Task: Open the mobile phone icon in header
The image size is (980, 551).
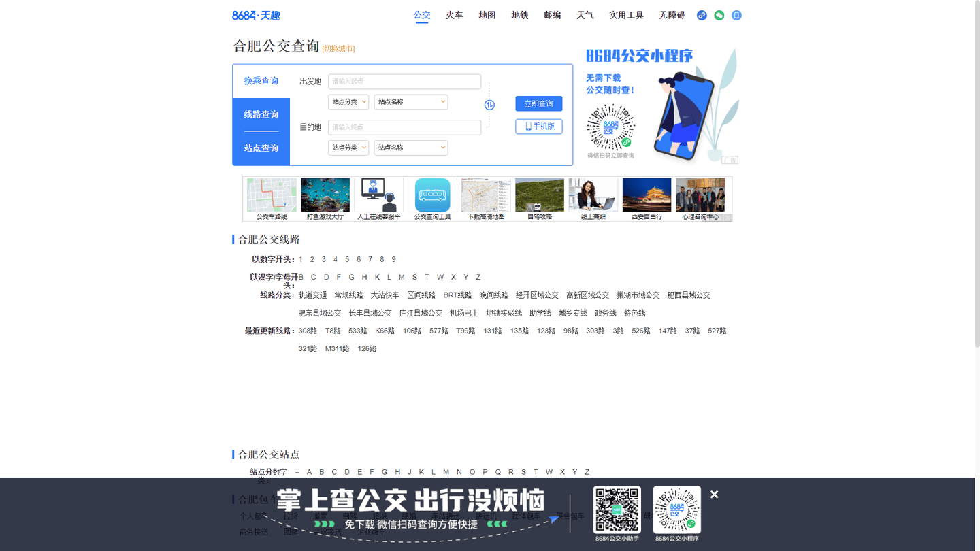Action: tap(736, 15)
